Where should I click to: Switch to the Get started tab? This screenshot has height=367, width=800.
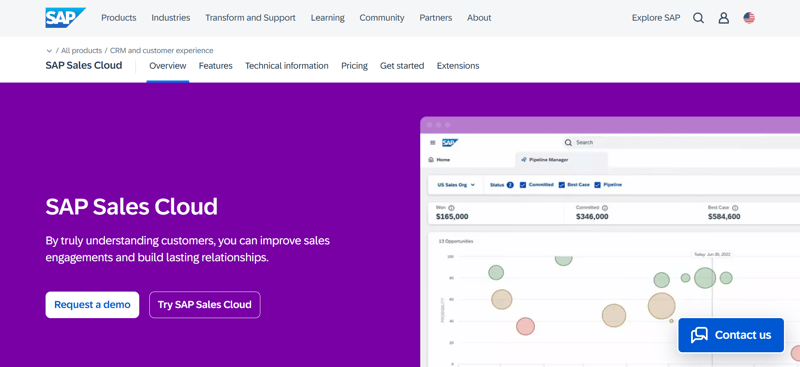402,66
